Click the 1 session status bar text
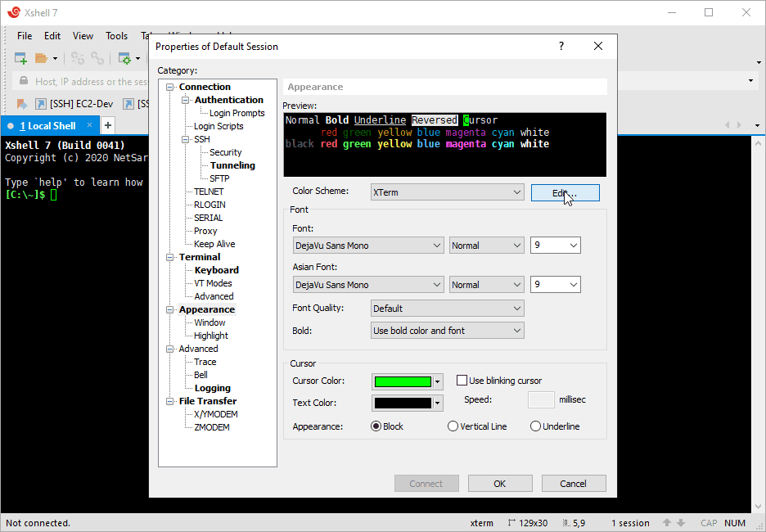Screen dimensions: 766x532 (x=630, y=523)
